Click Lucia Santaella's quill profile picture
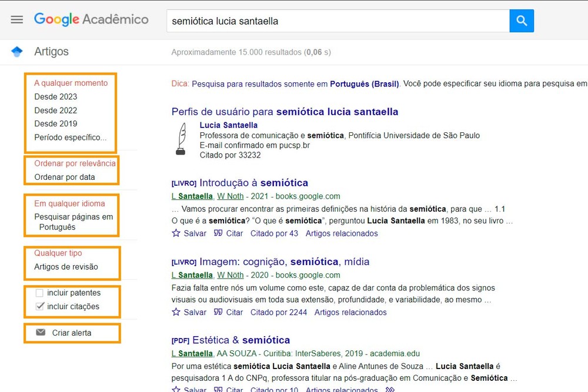Image resolution: width=588 pixels, height=392 pixels. click(181, 139)
